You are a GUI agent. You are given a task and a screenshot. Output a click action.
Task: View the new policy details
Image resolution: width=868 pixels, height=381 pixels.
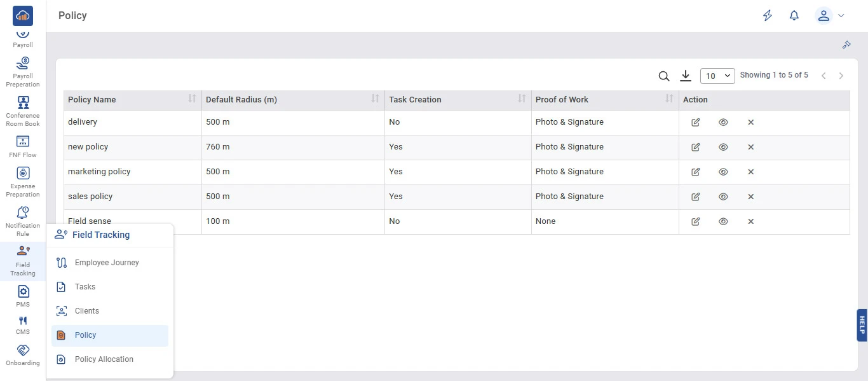[x=723, y=147]
